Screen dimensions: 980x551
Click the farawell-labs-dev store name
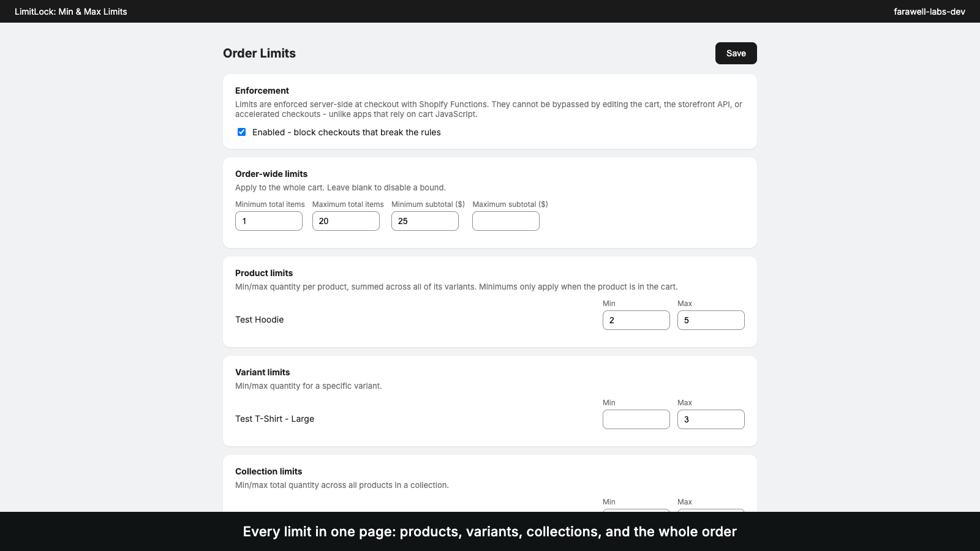click(929, 12)
